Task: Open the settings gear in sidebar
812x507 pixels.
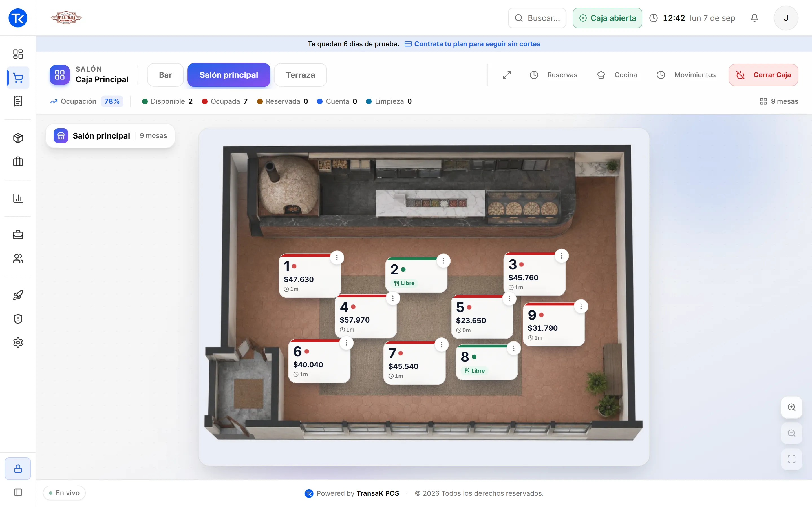Action: pos(18,342)
